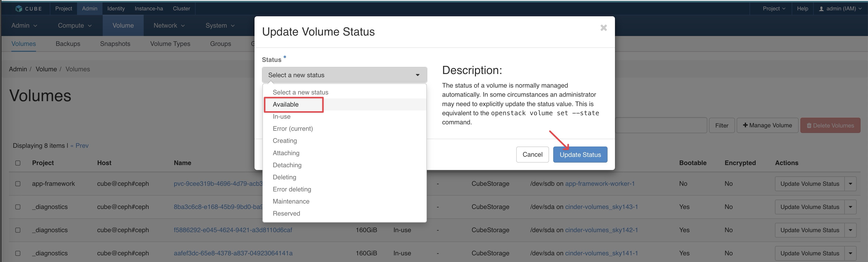Viewport: 868px width, 262px height.
Task: Open the Instance-ha menu
Action: [149, 8]
